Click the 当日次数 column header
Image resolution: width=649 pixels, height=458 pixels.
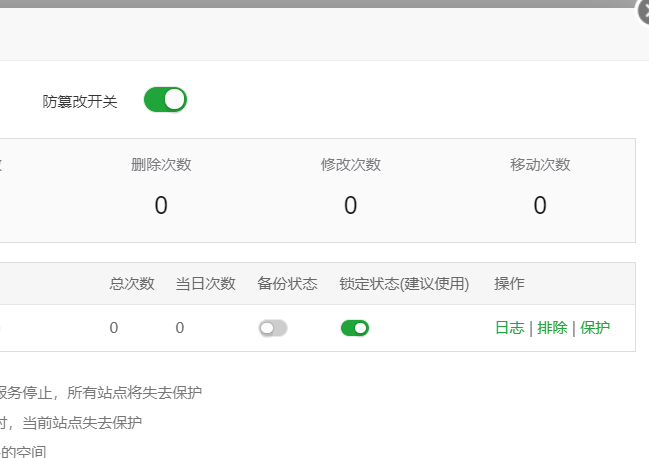205,284
